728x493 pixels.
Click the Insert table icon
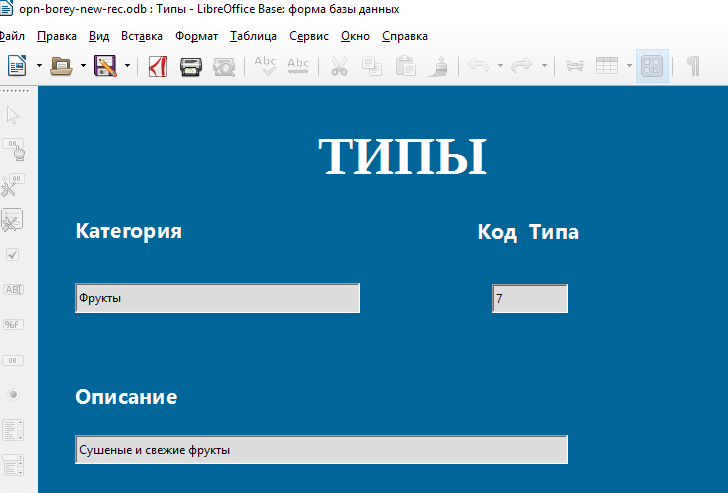pos(607,66)
